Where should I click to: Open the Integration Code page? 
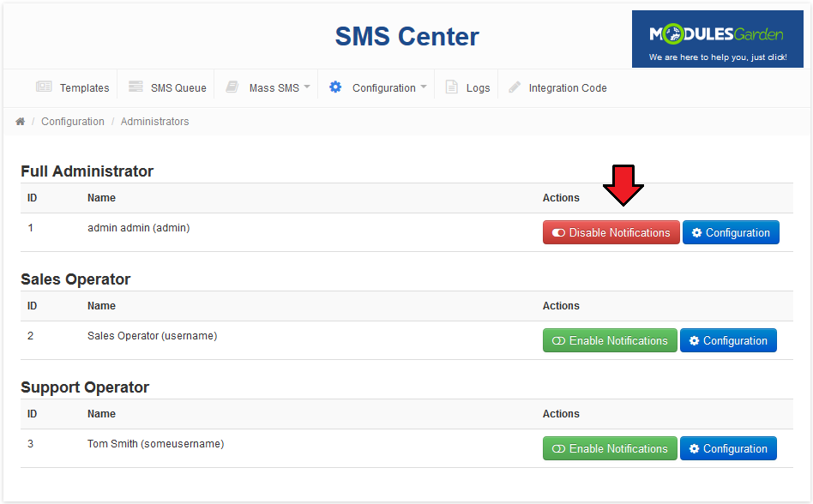click(568, 88)
